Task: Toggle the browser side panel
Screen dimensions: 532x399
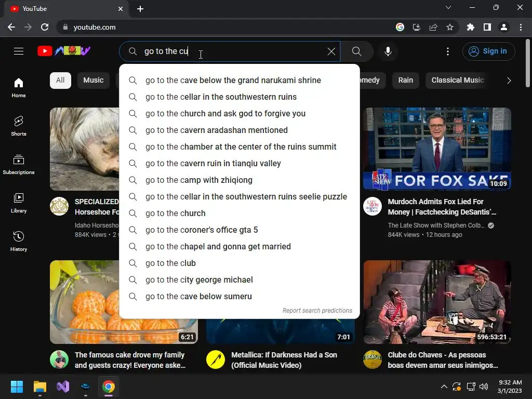Action: point(487,27)
